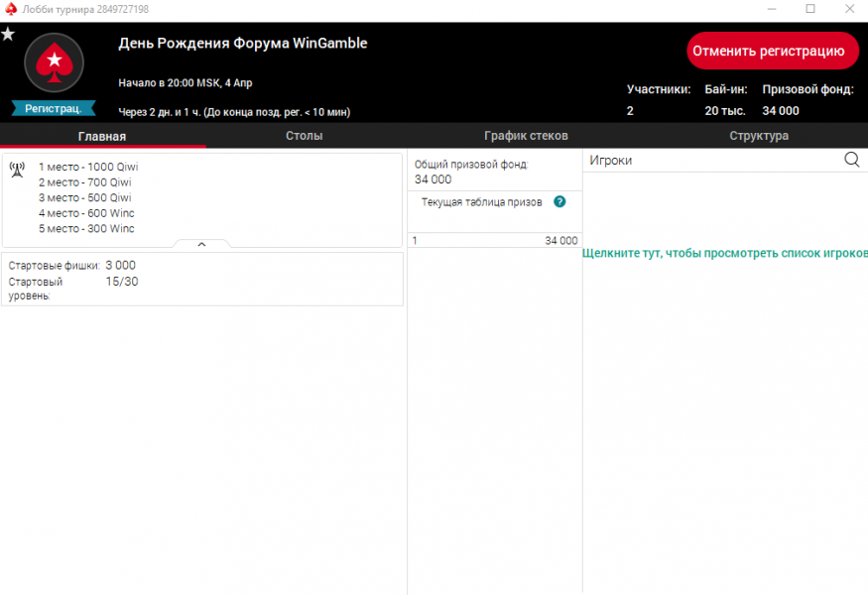The image size is (868, 595).
Task: Click the app icon in the title bar
Action: [11, 9]
